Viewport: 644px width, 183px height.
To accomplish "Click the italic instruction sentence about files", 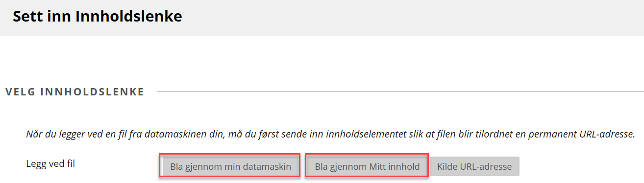I will pyautogui.click(x=330, y=134).
